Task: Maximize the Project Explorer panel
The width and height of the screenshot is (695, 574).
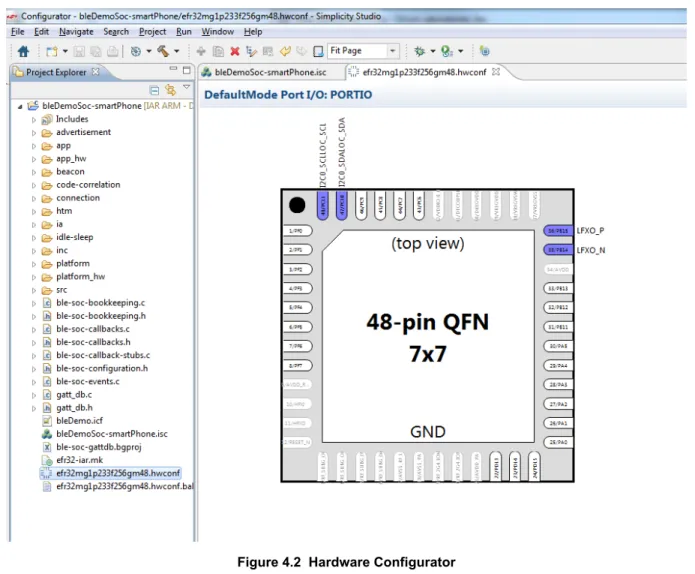Action: (187, 70)
